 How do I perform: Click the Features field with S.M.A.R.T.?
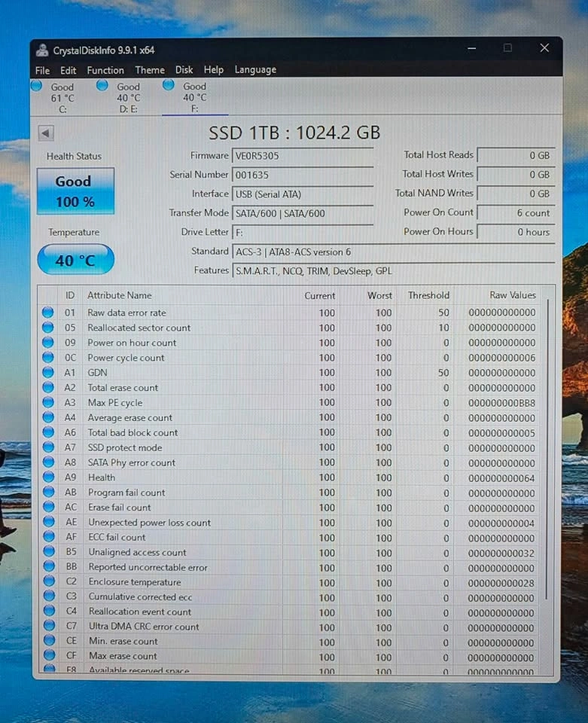click(394, 271)
